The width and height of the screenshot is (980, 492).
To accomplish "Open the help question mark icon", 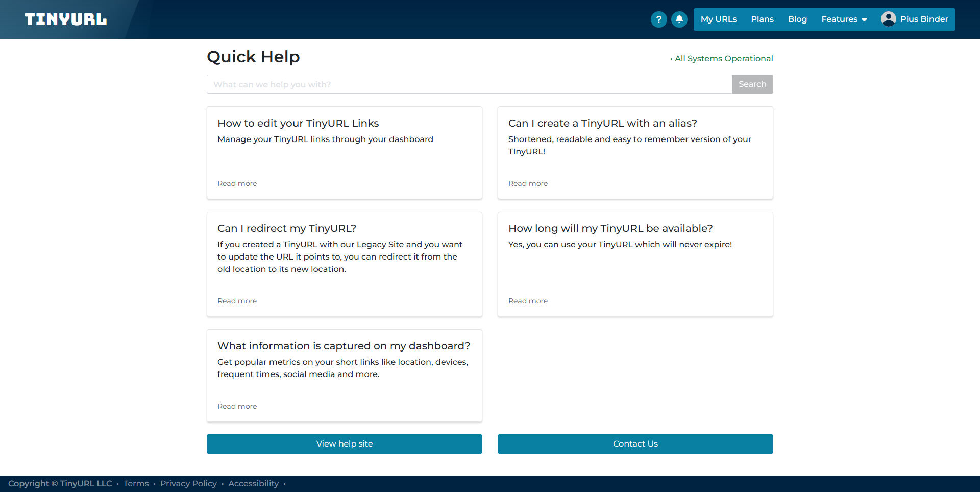I will tap(658, 19).
